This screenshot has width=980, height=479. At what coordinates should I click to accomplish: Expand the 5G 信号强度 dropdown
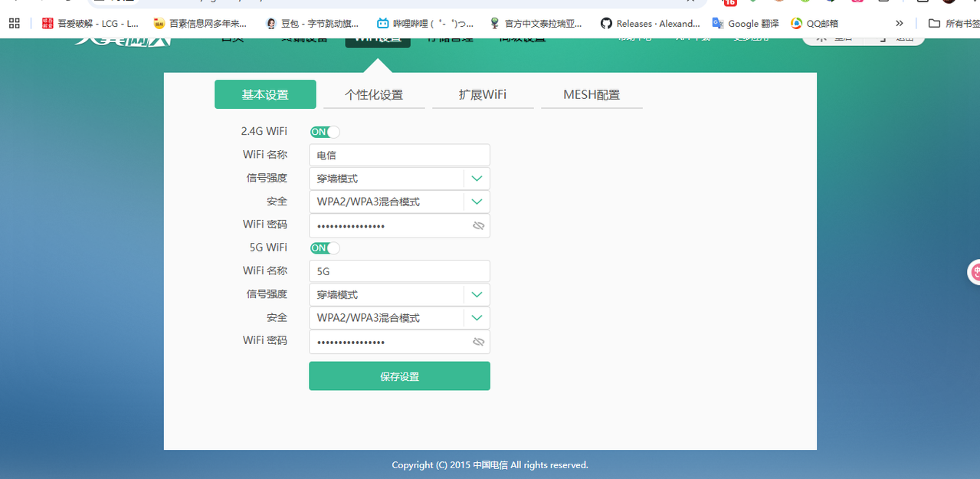[477, 294]
